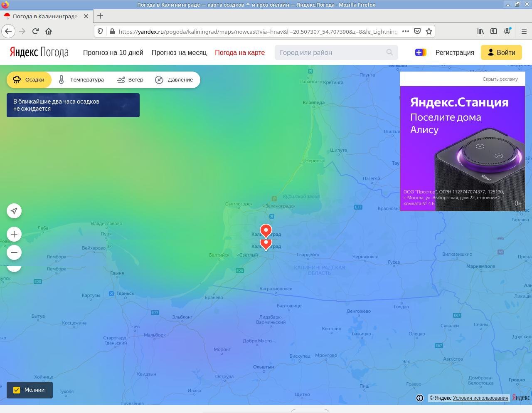Open Погода на карте page
Viewport: 532px width, 413px height.
click(x=240, y=52)
